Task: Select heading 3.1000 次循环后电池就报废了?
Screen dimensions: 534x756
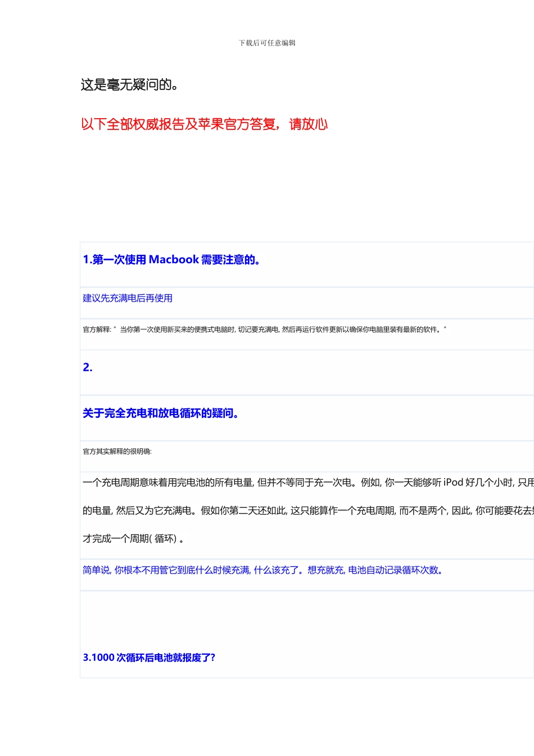Action: [x=149, y=658]
